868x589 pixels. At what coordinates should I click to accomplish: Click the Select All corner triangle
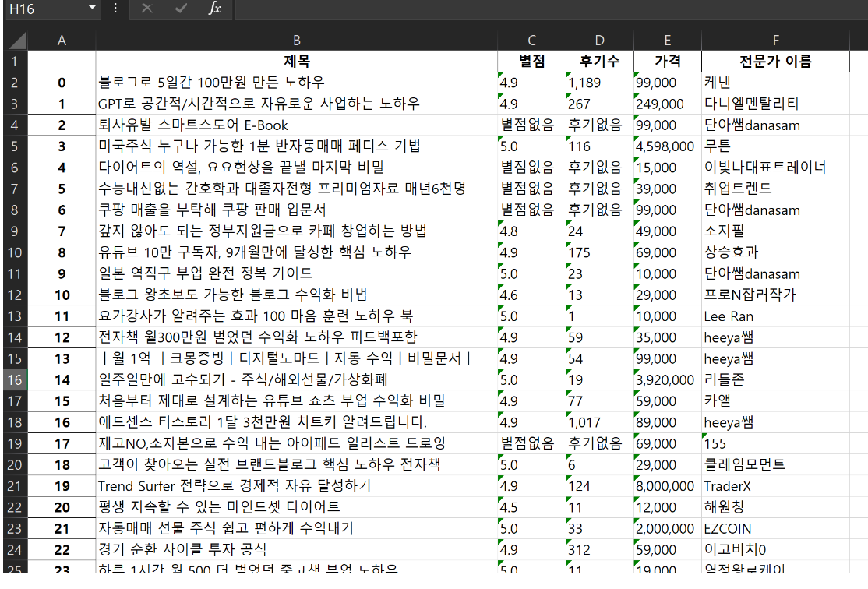[x=17, y=41]
